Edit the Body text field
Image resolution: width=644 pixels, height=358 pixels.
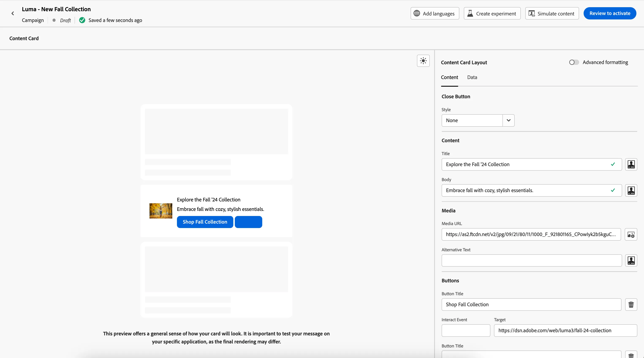point(531,190)
